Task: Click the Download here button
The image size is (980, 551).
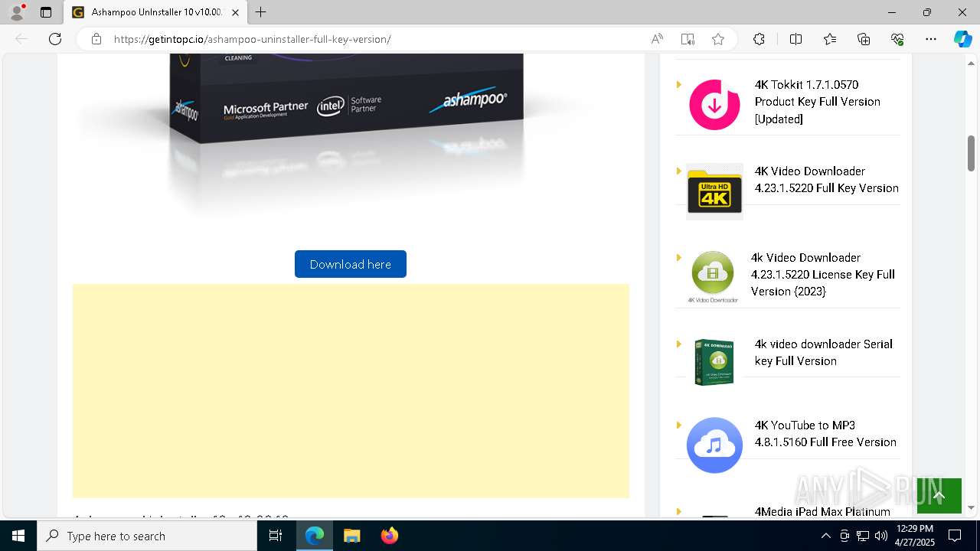Action: 351,264
